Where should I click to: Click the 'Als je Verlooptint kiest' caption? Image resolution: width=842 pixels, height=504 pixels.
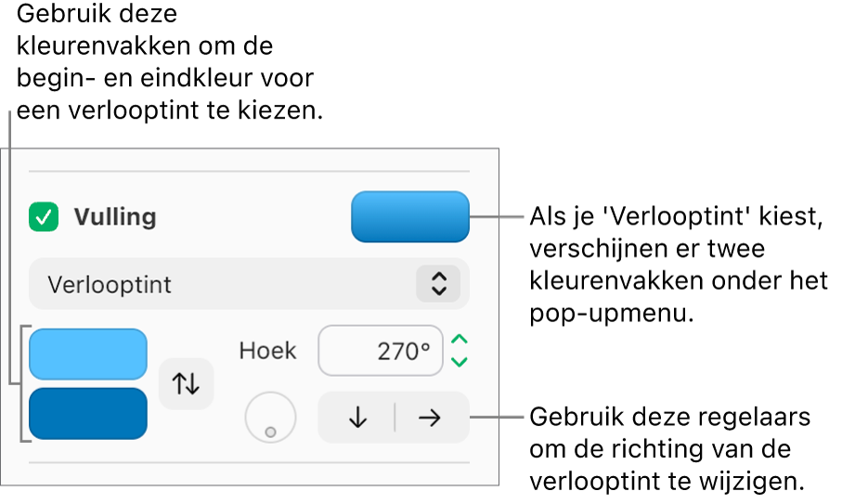679,265
